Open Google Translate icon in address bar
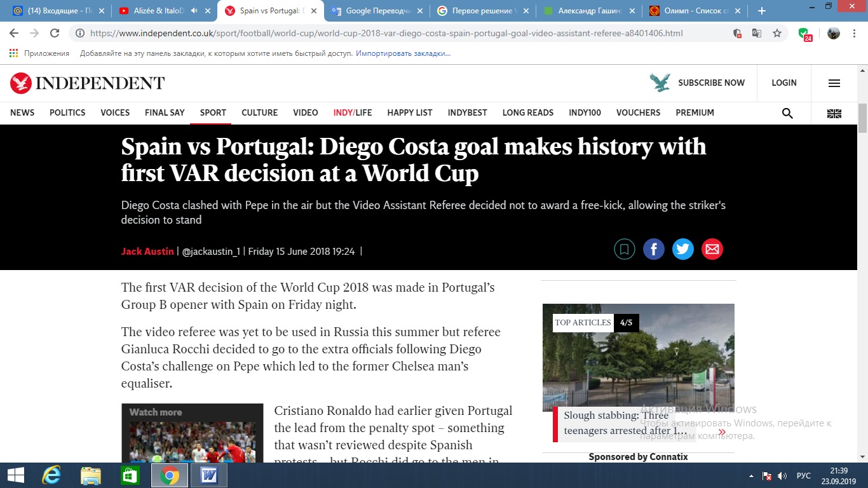Image resolution: width=868 pixels, height=488 pixels. (x=757, y=33)
